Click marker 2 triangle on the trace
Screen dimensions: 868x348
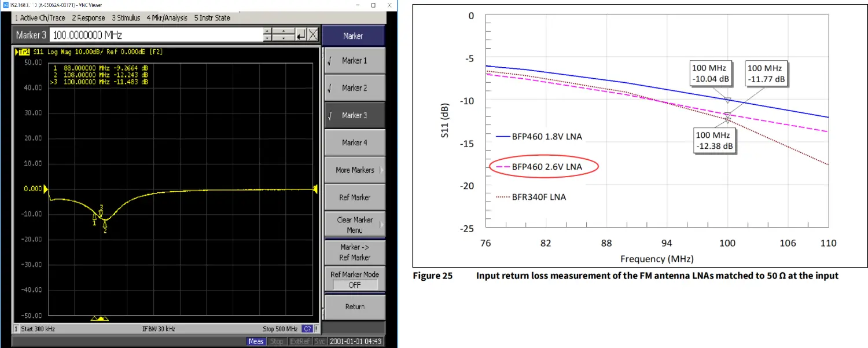click(x=105, y=225)
